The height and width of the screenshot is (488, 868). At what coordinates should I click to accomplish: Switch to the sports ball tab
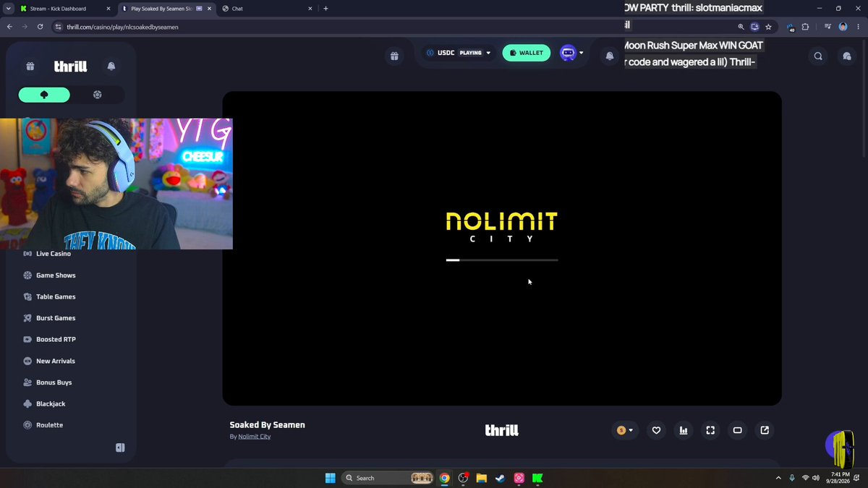(x=98, y=95)
